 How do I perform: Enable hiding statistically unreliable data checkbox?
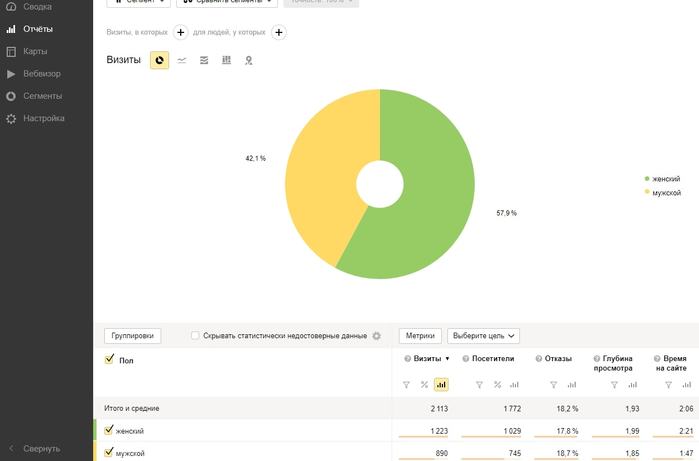tap(195, 335)
